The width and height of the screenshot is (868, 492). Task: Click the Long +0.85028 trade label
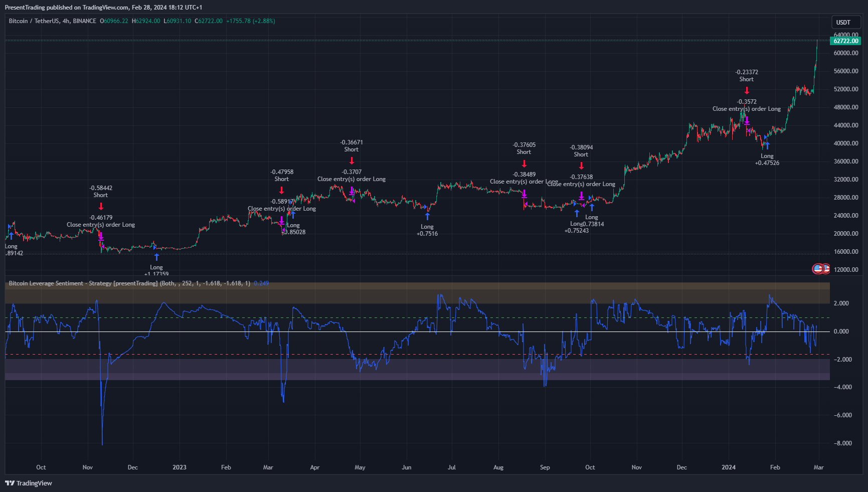tap(293, 229)
